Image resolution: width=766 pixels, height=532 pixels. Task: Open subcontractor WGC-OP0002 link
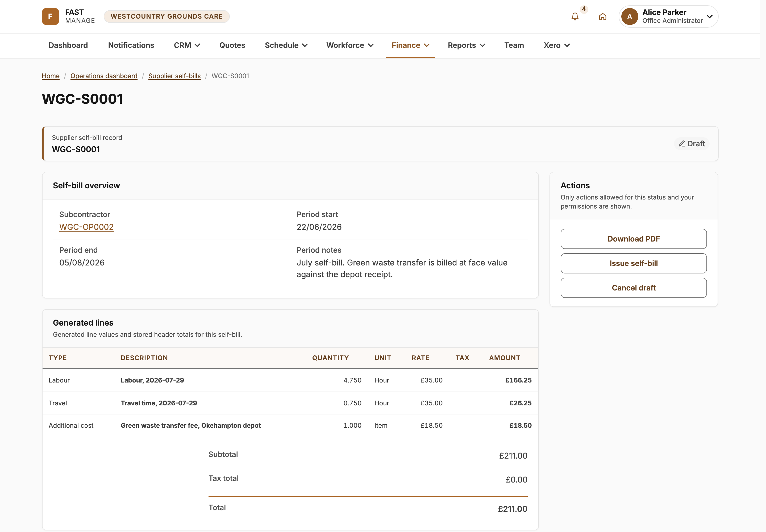[86, 227]
